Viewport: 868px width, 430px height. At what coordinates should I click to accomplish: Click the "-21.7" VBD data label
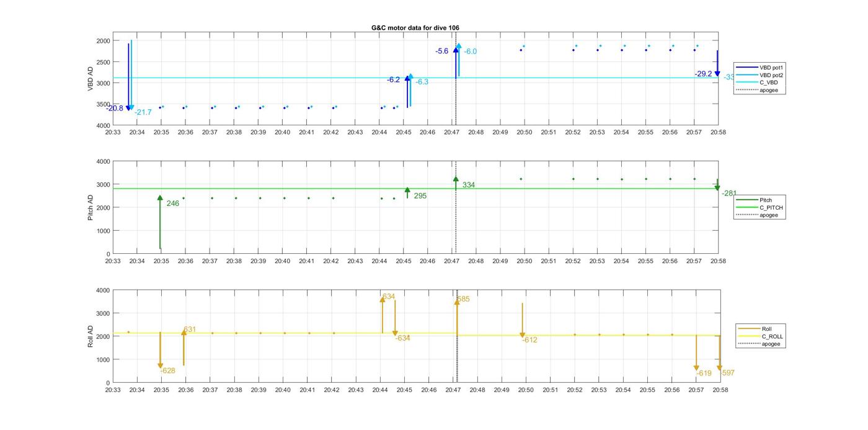(x=143, y=112)
